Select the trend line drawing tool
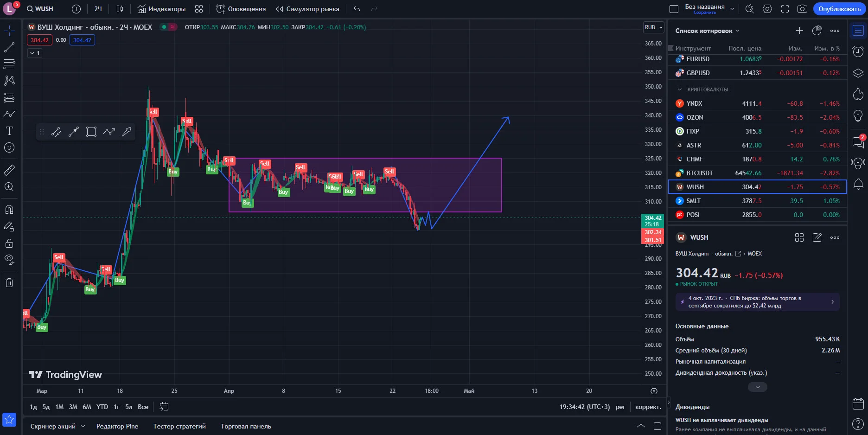 (9, 47)
